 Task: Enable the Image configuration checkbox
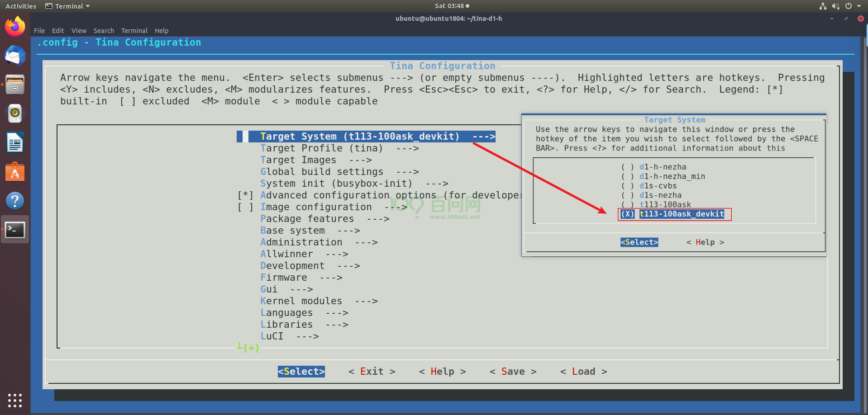245,207
